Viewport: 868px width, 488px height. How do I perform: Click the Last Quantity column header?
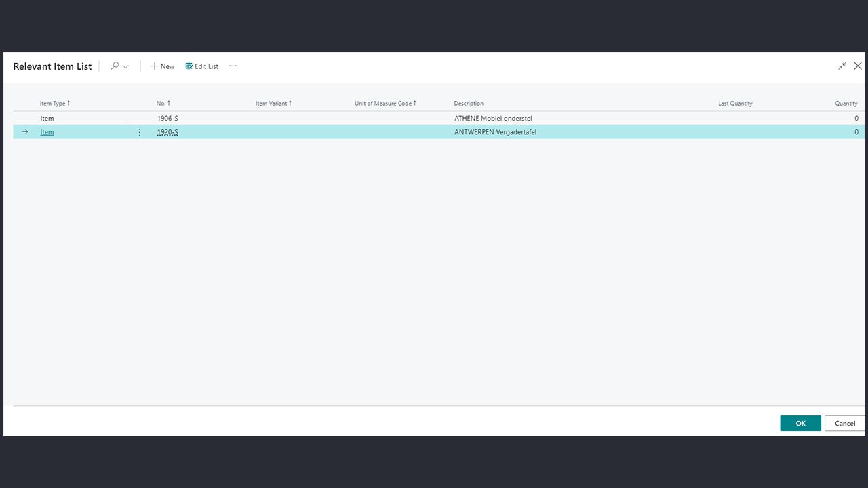click(x=735, y=104)
